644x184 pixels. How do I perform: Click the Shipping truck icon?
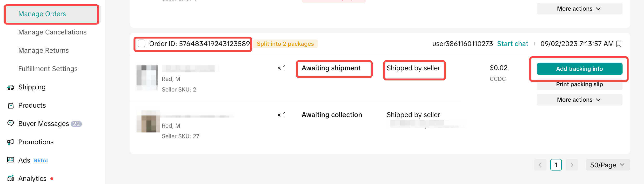[11, 87]
